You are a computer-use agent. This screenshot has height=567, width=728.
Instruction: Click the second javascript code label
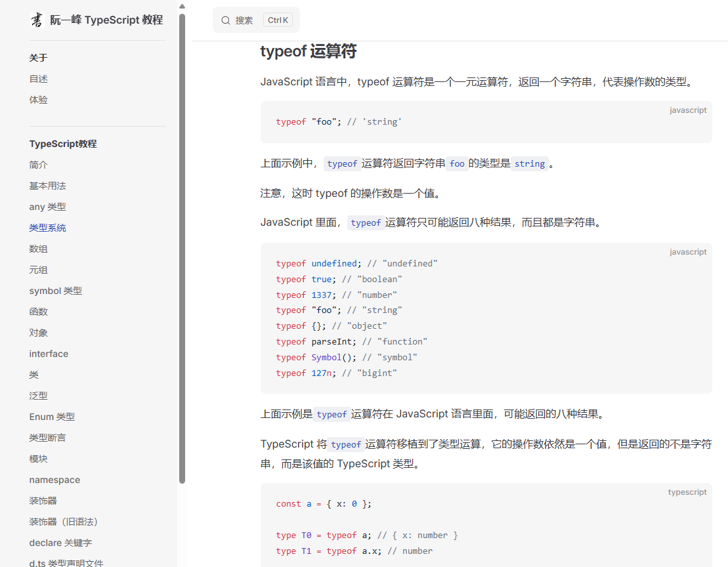(x=687, y=251)
